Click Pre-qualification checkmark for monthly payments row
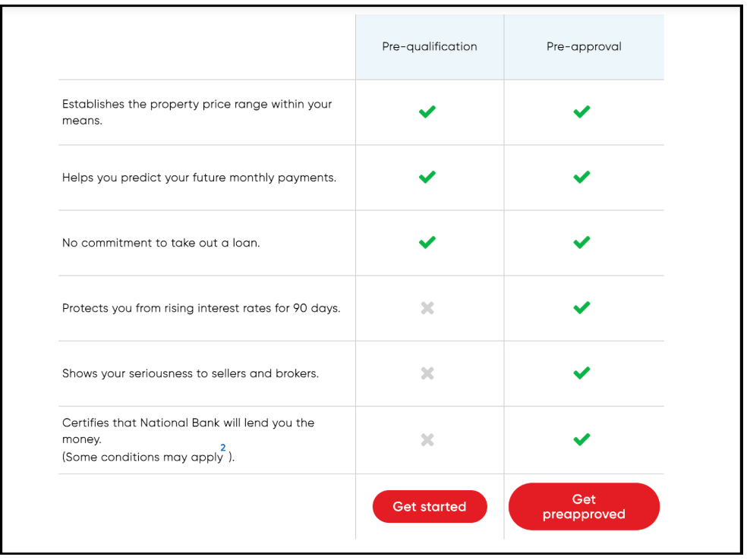Image resolution: width=750 pixels, height=560 pixels. pos(427,177)
